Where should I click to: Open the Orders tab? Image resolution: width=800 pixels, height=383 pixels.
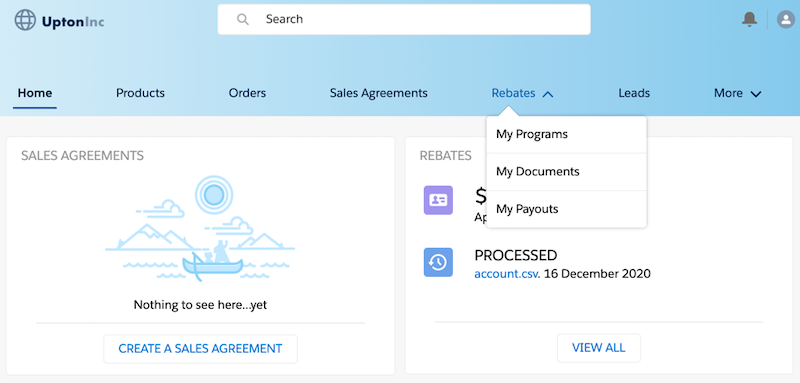point(247,93)
